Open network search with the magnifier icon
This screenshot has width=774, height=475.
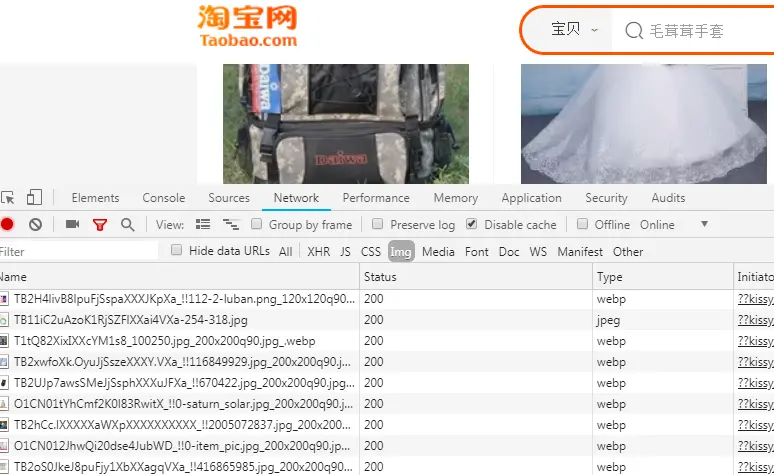128,225
